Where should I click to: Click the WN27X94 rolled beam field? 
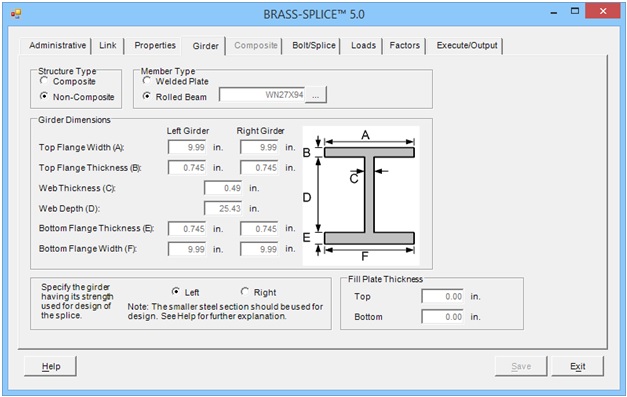[x=262, y=95]
